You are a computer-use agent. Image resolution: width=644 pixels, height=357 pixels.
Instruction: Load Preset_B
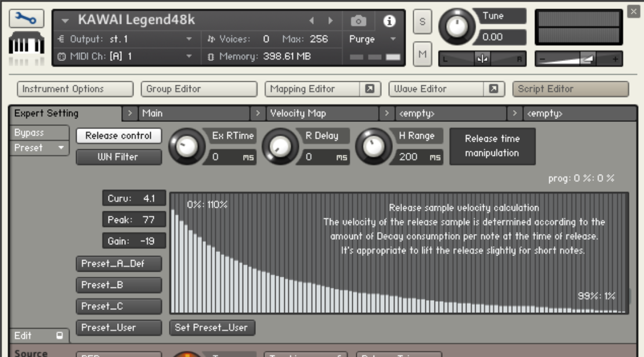[x=118, y=285]
